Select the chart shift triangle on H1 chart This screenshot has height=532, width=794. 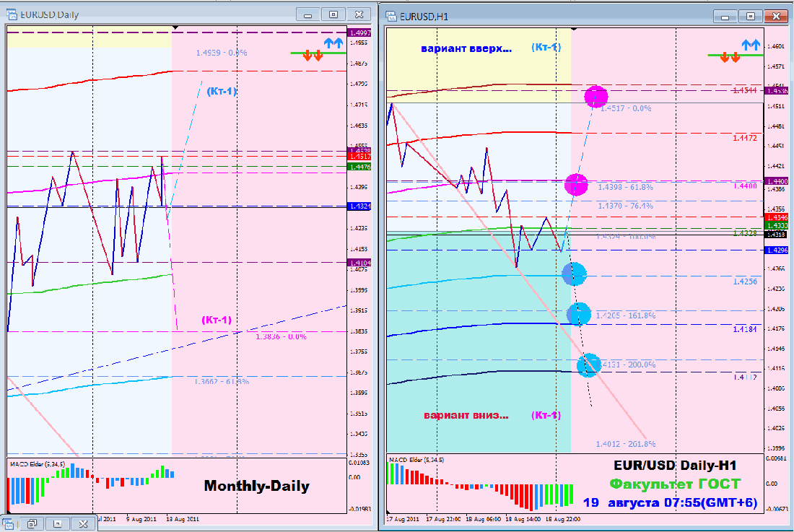(574, 29)
